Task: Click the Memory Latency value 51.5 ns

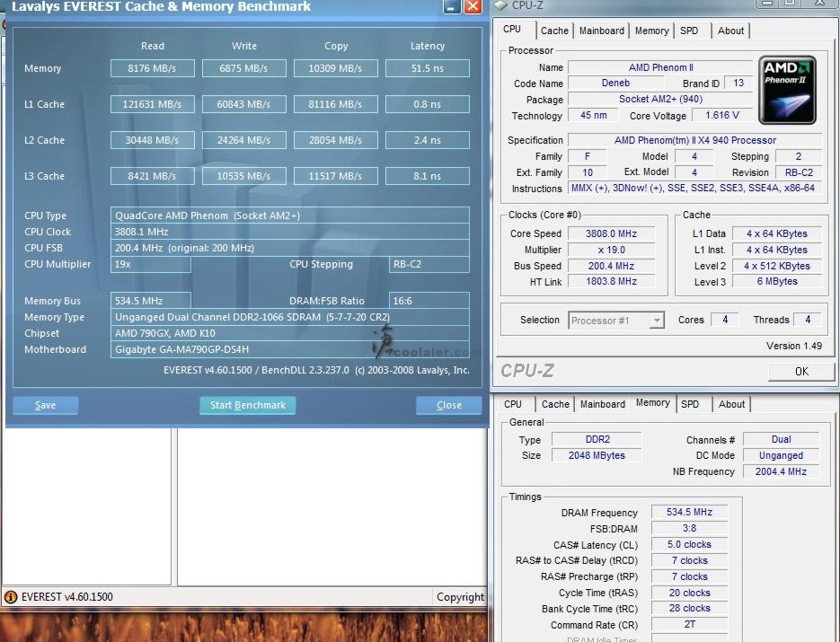Action: point(427,68)
